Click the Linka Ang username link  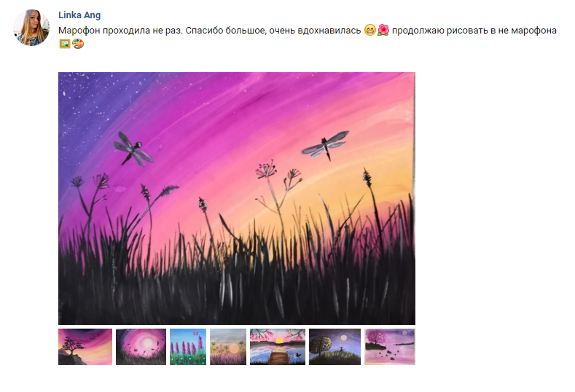pyautogui.click(x=79, y=15)
